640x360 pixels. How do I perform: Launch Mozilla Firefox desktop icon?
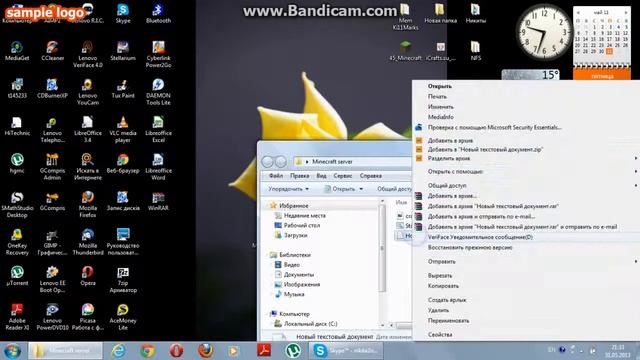(88, 204)
